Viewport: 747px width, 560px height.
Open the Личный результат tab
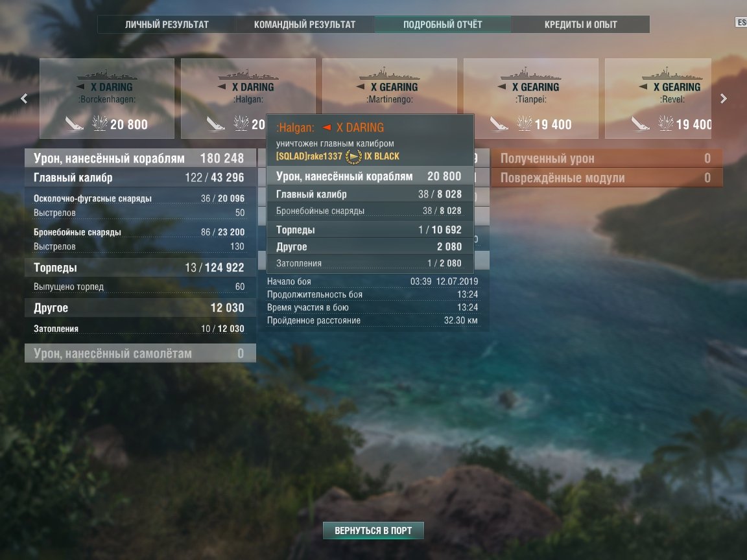167,24
